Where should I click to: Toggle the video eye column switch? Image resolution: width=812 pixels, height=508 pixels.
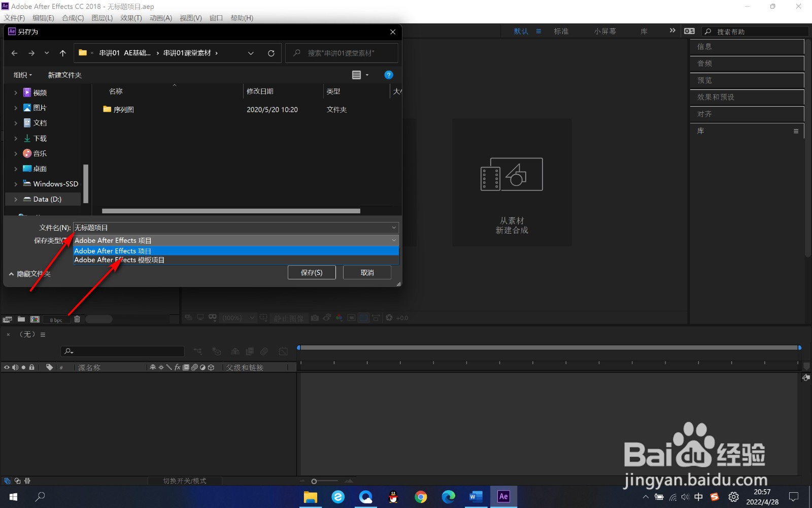[x=7, y=367]
